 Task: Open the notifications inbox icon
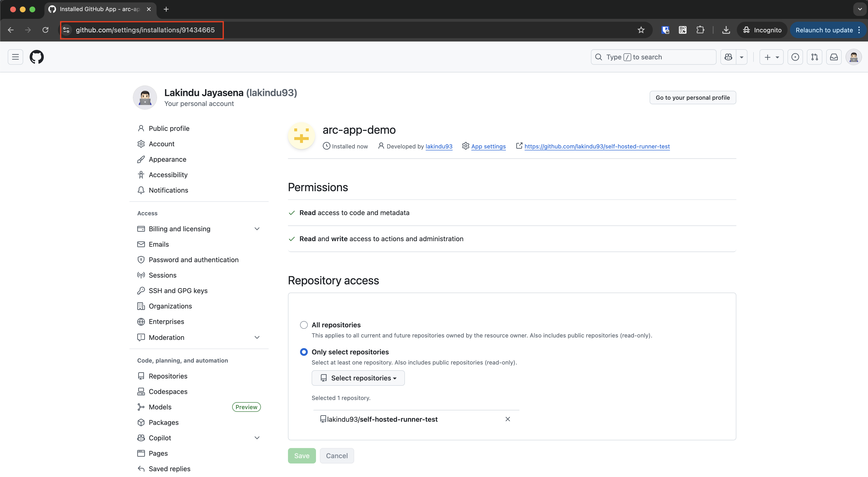(834, 57)
